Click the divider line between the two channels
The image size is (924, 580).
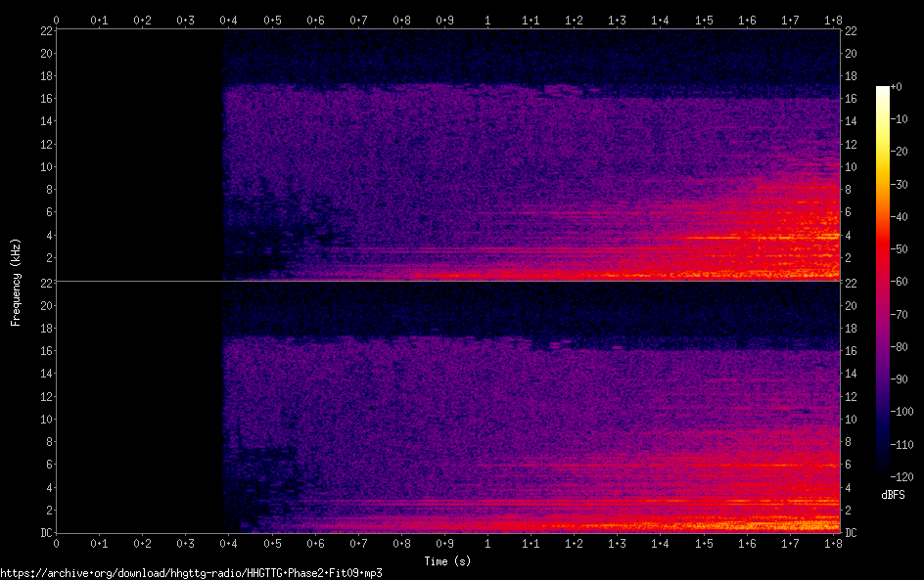[x=447, y=281]
